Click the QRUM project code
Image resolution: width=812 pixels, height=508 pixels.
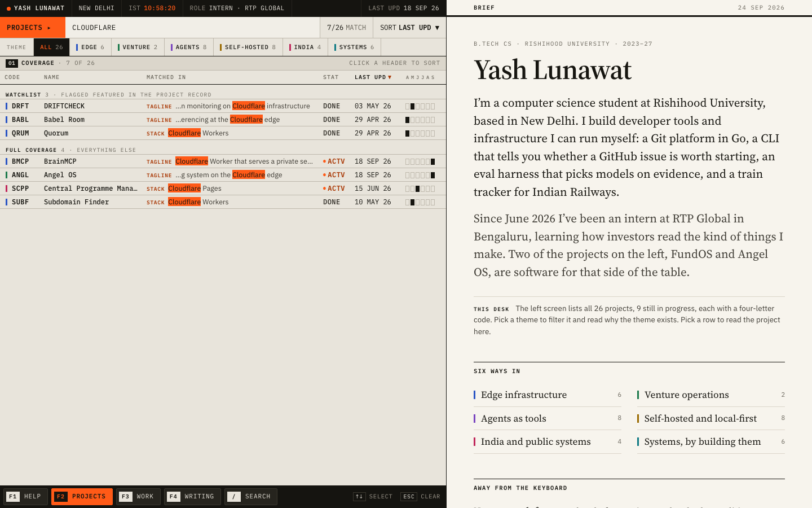(20, 133)
